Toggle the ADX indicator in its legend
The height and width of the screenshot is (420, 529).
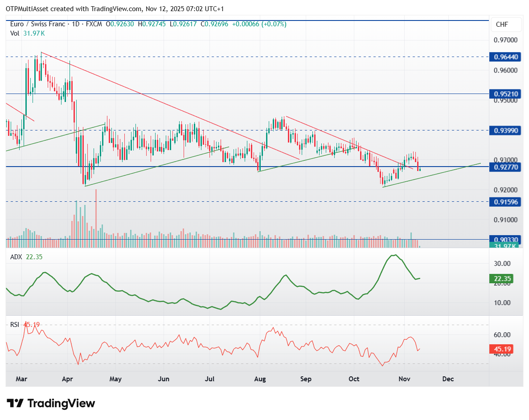point(16,257)
